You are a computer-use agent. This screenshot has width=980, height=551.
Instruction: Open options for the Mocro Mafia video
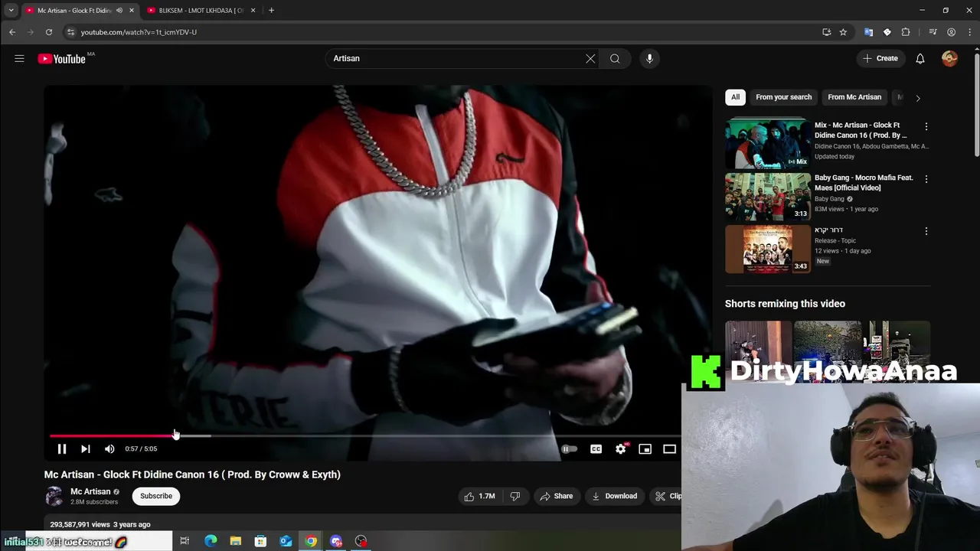pos(926,179)
